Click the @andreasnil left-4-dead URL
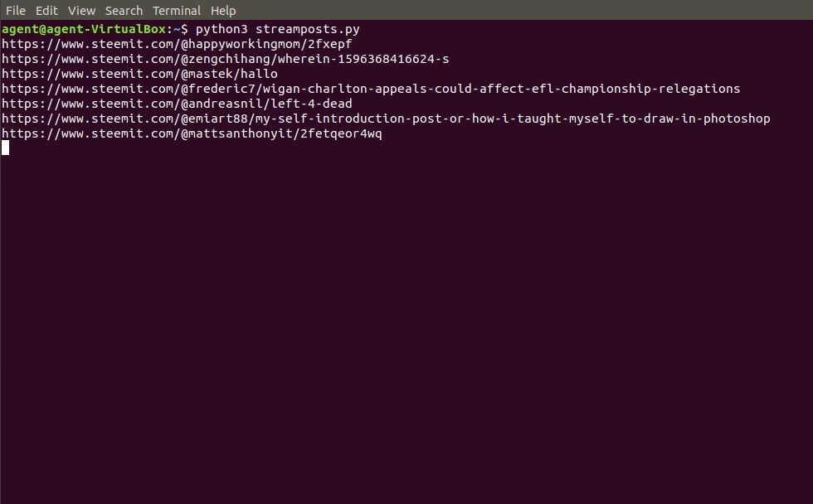 [177, 104]
